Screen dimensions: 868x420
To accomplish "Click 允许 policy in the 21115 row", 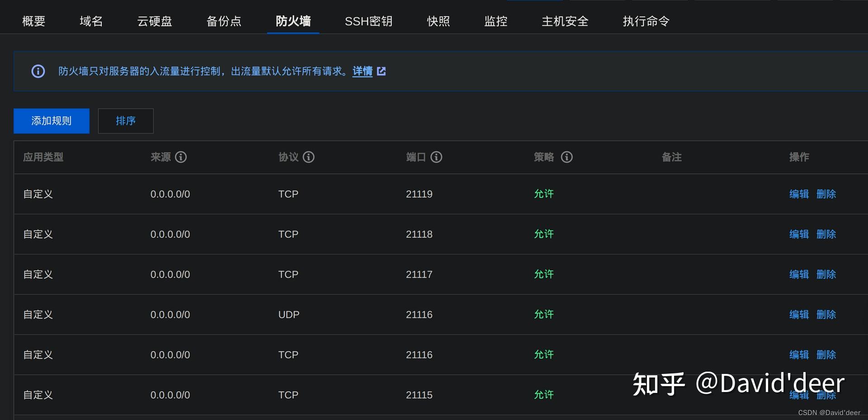I will 544,395.
